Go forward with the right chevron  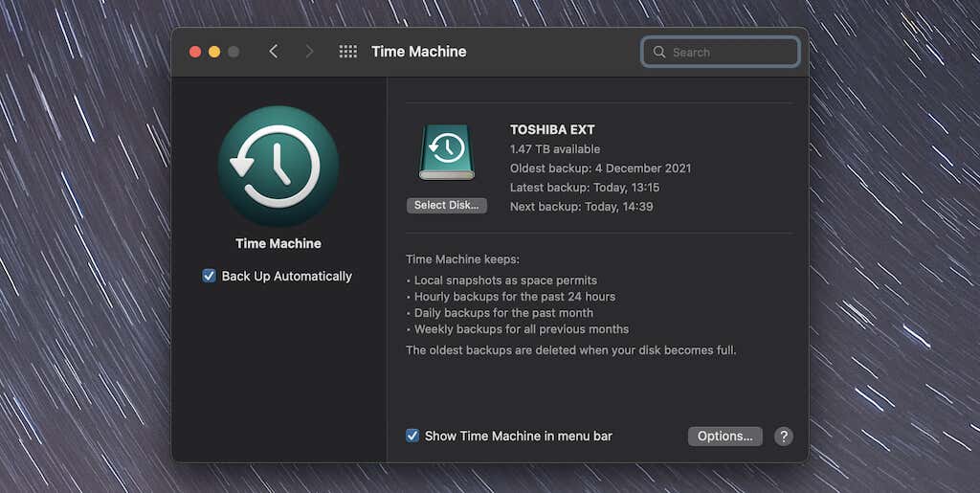(309, 52)
